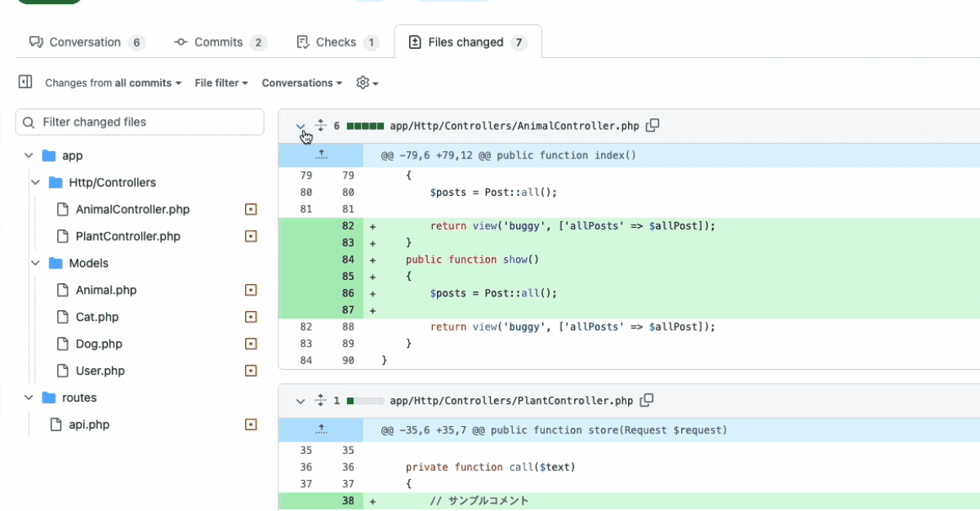Click the app folder icon
Viewport: 980px width, 511px height.
(x=49, y=156)
